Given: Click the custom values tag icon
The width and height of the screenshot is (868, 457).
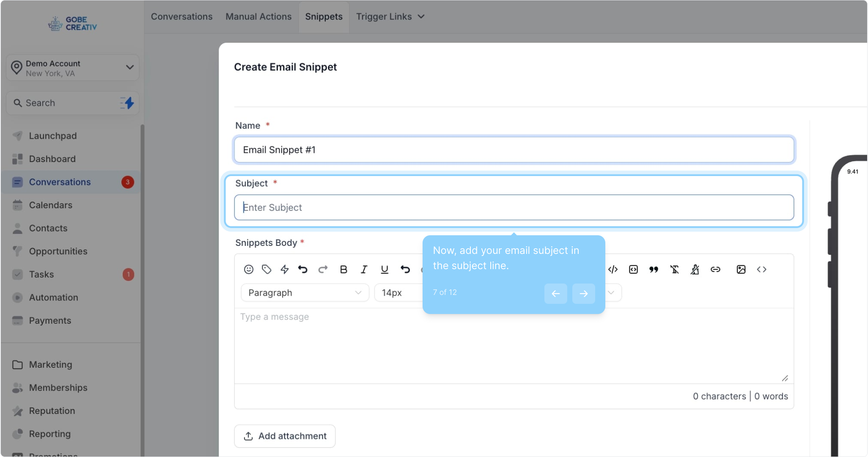Looking at the screenshot, I should pos(266,270).
